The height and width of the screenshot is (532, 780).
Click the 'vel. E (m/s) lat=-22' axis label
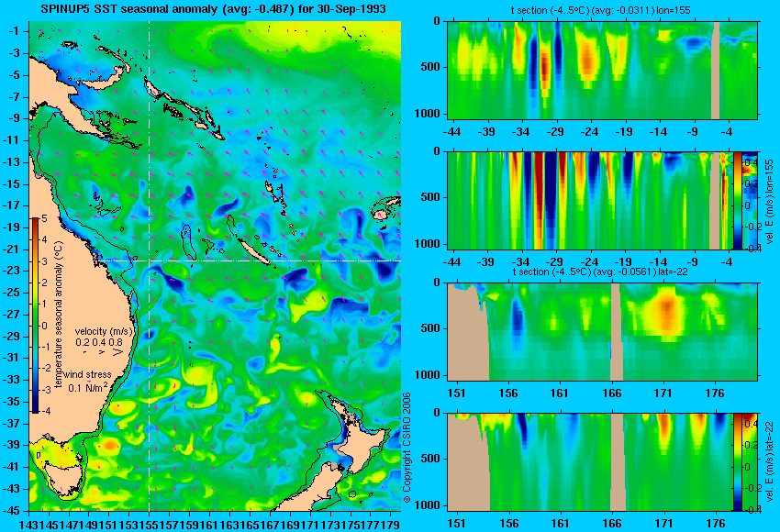pos(770,464)
